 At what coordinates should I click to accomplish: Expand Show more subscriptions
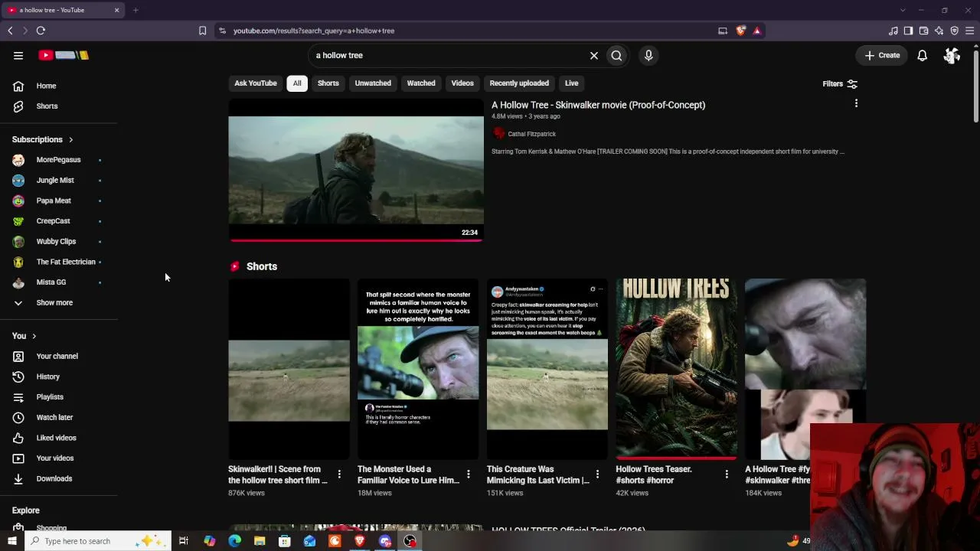(54, 303)
